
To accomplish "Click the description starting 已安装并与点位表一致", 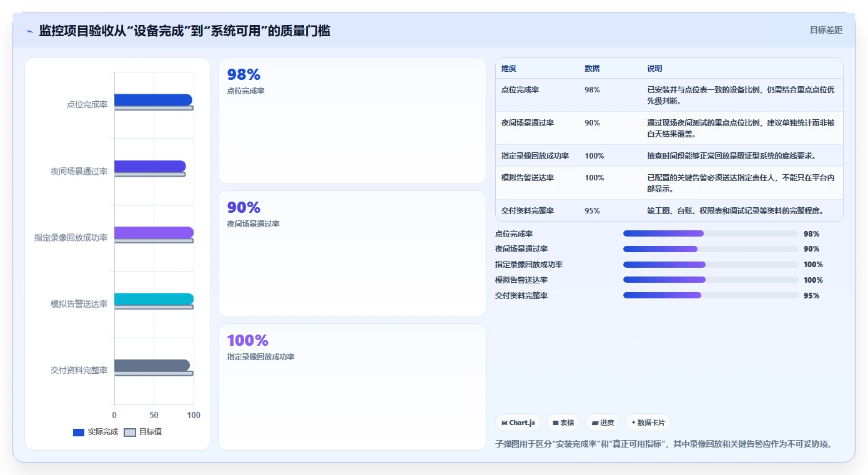I will coord(741,95).
